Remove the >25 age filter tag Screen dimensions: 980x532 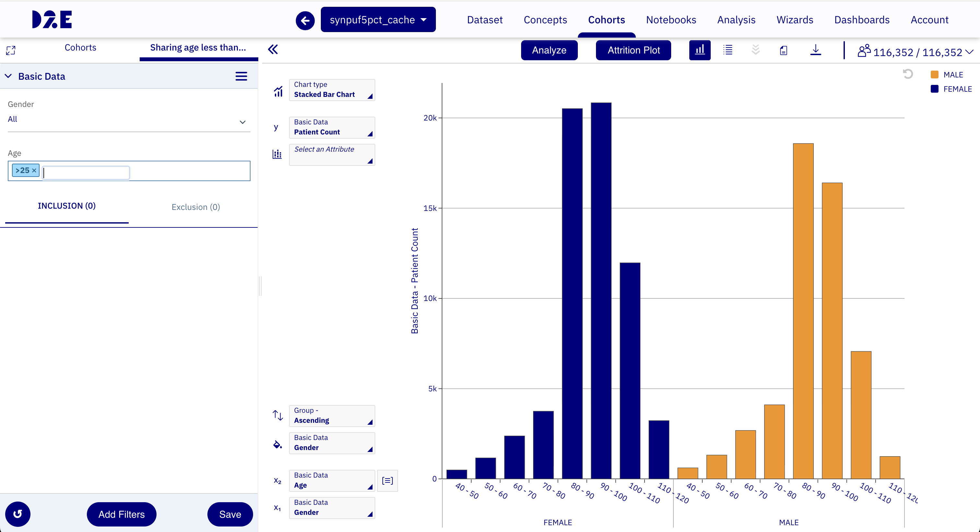tap(34, 170)
